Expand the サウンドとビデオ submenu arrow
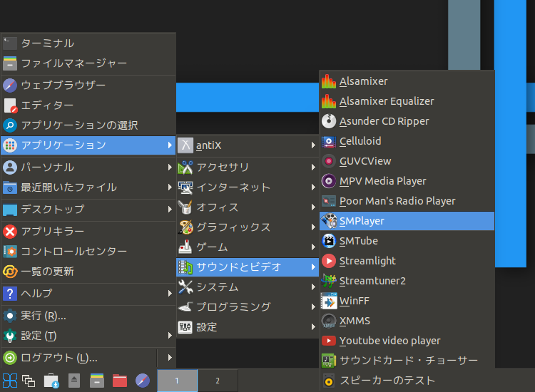 pyautogui.click(x=313, y=267)
